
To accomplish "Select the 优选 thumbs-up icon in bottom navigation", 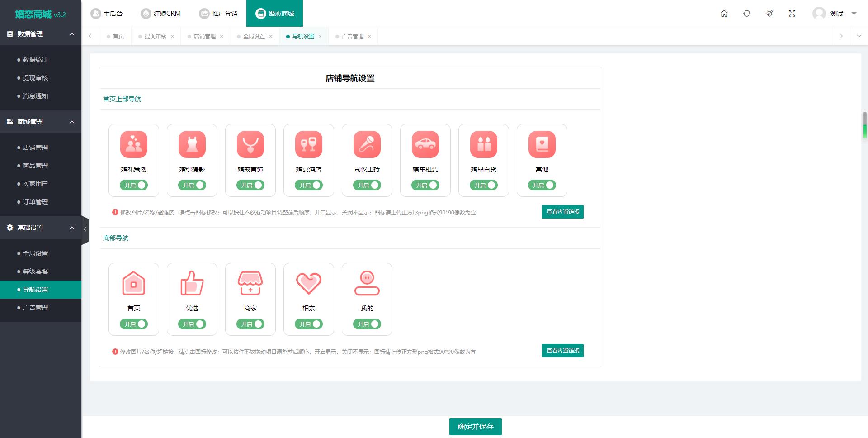I will (192, 283).
